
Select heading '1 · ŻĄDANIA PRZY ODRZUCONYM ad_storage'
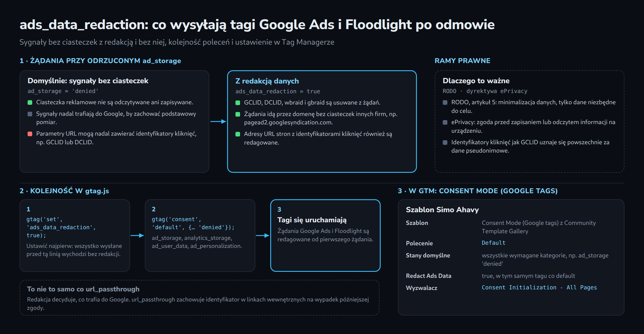[100, 61]
